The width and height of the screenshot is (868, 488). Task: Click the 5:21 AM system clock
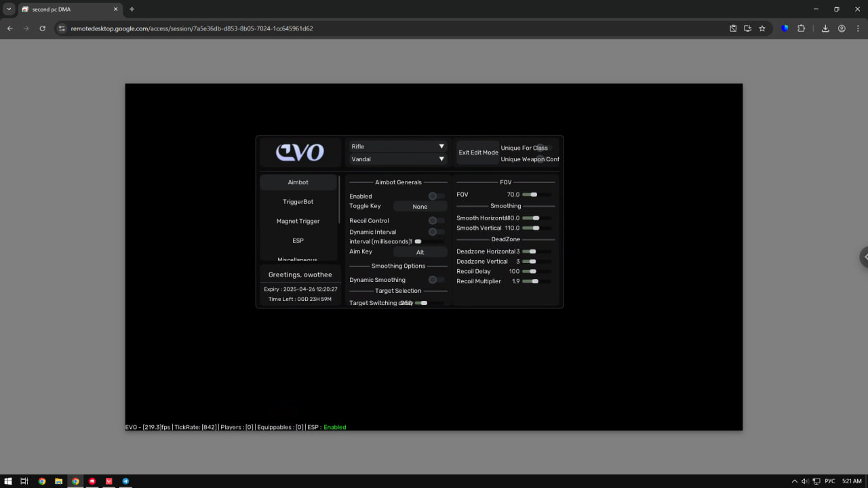[x=852, y=481]
